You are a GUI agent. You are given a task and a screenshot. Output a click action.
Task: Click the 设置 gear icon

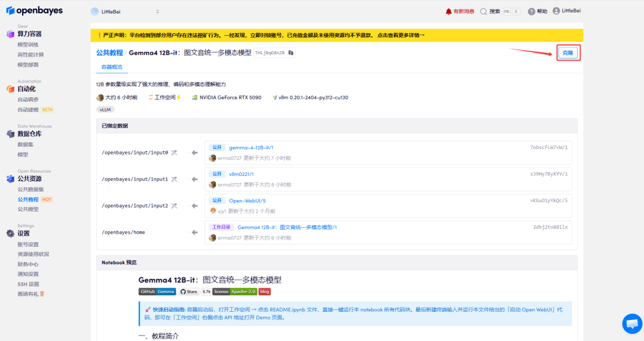click(x=10, y=233)
